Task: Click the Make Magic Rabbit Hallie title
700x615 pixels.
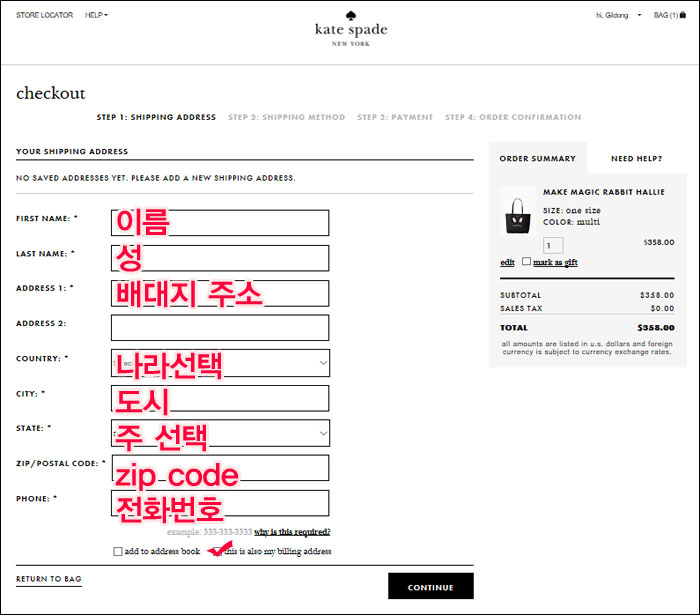Action: tap(604, 192)
